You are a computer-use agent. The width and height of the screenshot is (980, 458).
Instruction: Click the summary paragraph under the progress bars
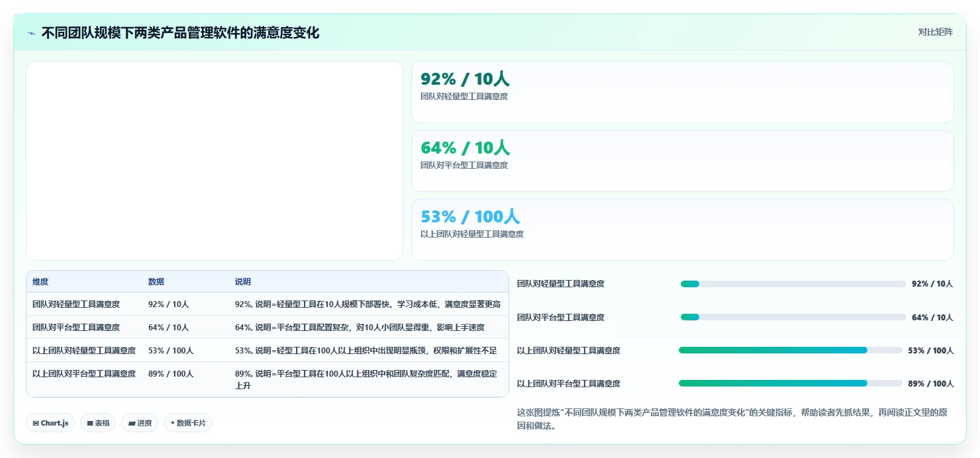(x=733, y=419)
